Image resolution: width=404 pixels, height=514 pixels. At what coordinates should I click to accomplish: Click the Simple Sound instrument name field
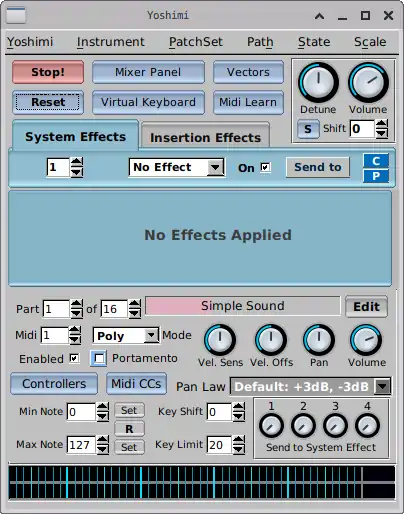(x=243, y=306)
